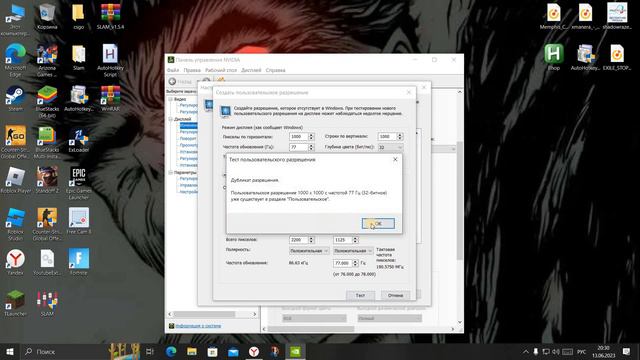Click the Назад back arrow icon

coord(173,82)
